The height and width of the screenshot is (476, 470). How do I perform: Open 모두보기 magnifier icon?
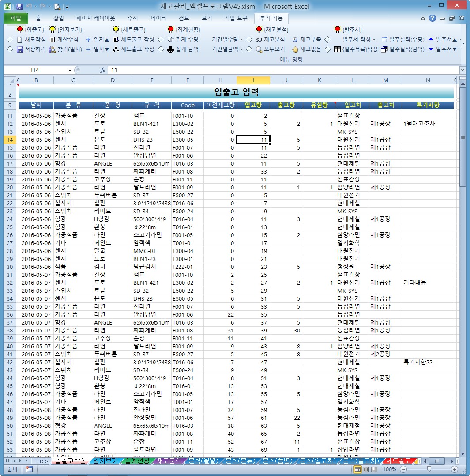259,49
